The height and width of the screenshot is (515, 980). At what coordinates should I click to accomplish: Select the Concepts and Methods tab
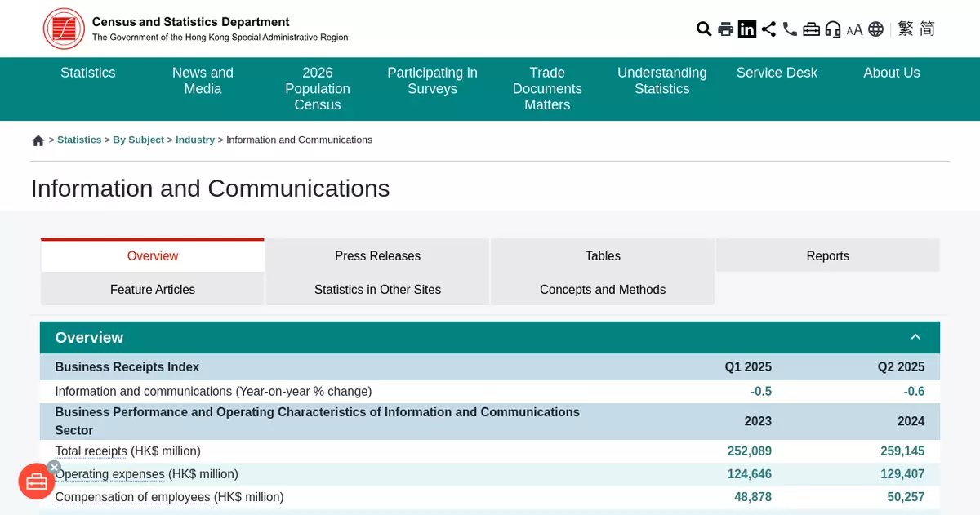click(603, 290)
